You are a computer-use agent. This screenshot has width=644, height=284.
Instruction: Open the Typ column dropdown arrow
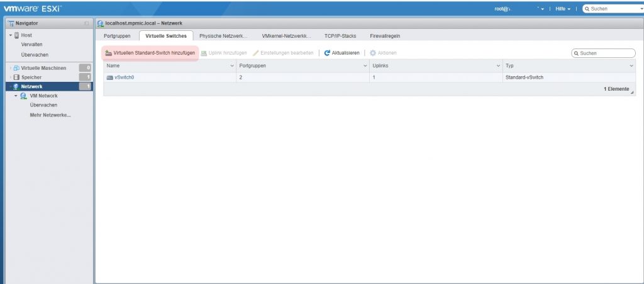pos(631,65)
